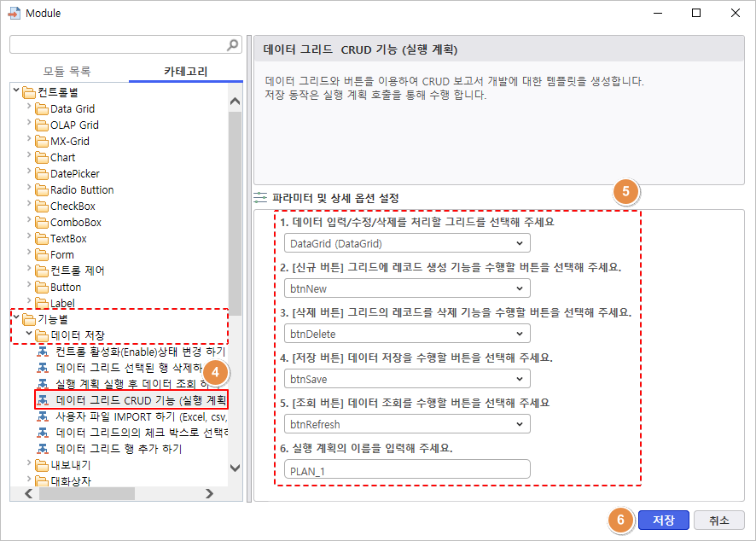
Task: Click the DatePicker folder icon
Action: click(x=42, y=173)
